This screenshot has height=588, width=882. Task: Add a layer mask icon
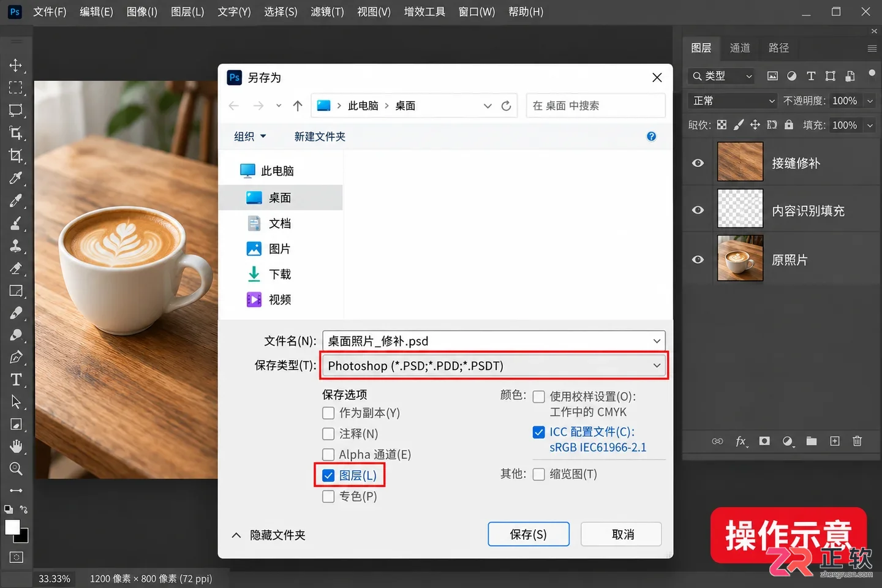click(764, 441)
